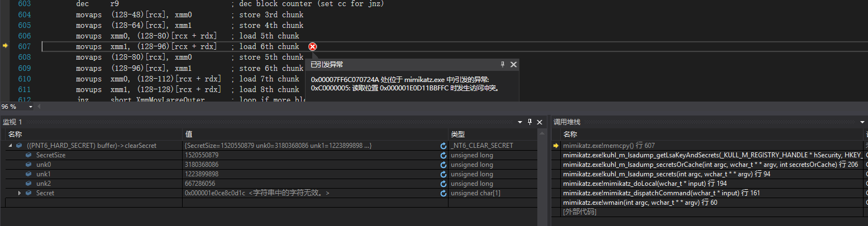Select the [外部代码] external code frame
Image resolution: width=868 pixels, height=226 pixels.
point(580,212)
